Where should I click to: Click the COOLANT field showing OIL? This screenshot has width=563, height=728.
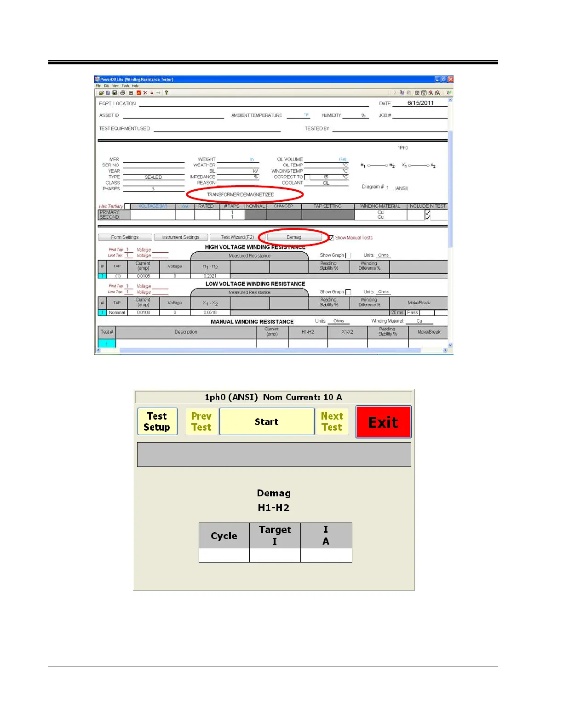(x=326, y=183)
